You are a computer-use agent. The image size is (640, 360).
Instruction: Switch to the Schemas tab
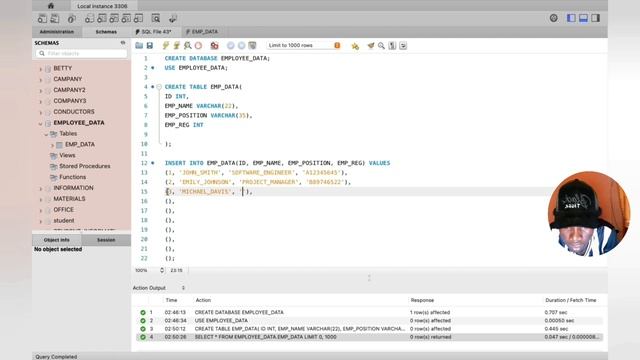point(106,31)
